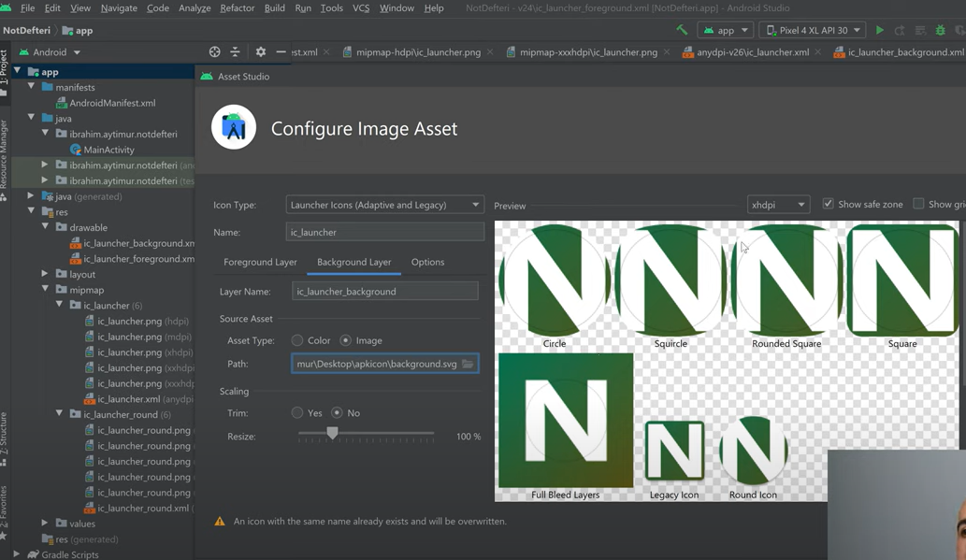Collapse the manifests folder
Screen dimensions: 966x560
(x=32, y=87)
